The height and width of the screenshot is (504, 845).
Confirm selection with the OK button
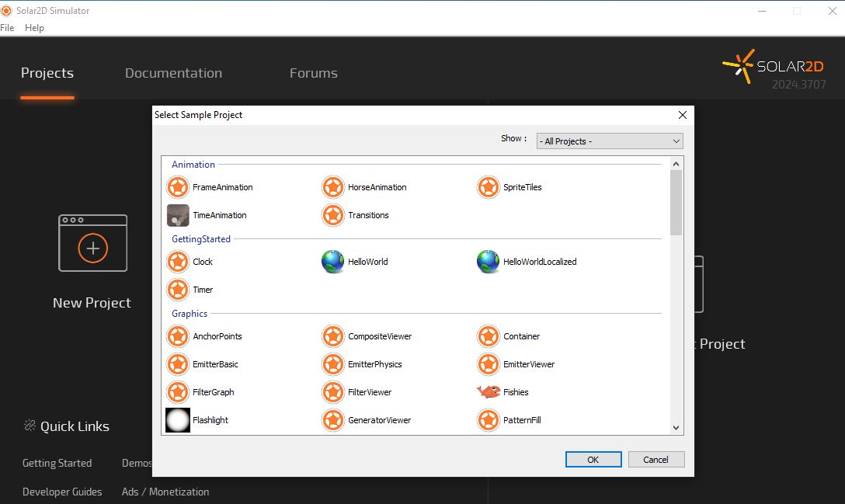coord(593,459)
